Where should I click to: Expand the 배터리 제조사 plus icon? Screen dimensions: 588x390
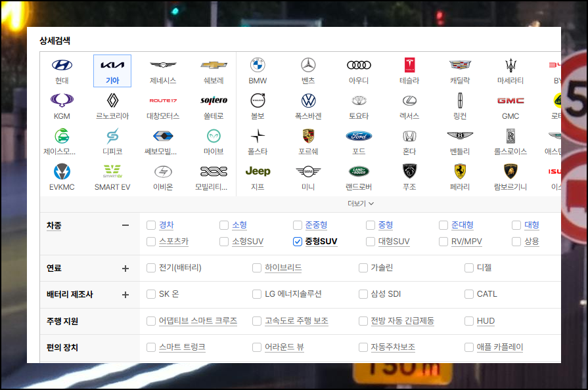(x=125, y=295)
